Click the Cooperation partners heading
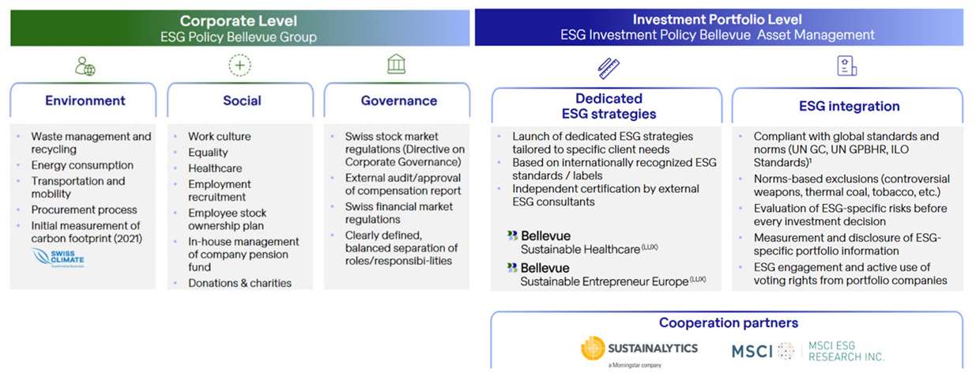Viewport: 980px width, 385px height. click(728, 323)
